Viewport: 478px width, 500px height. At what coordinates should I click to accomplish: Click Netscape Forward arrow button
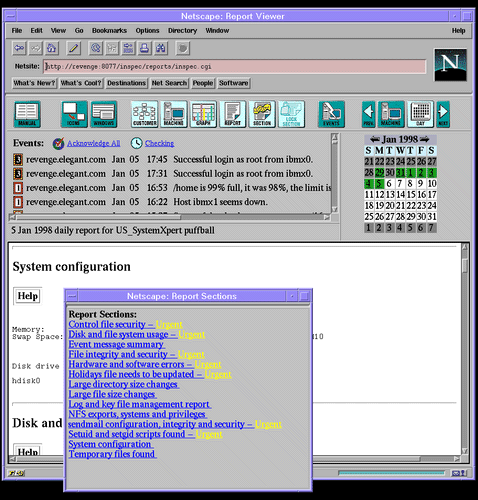pyautogui.click(x=35, y=48)
